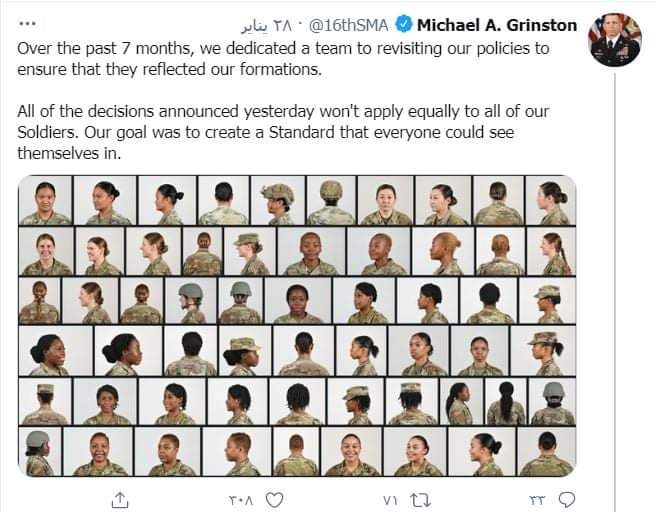Click the reply count beside the bubble

pos(537,497)
